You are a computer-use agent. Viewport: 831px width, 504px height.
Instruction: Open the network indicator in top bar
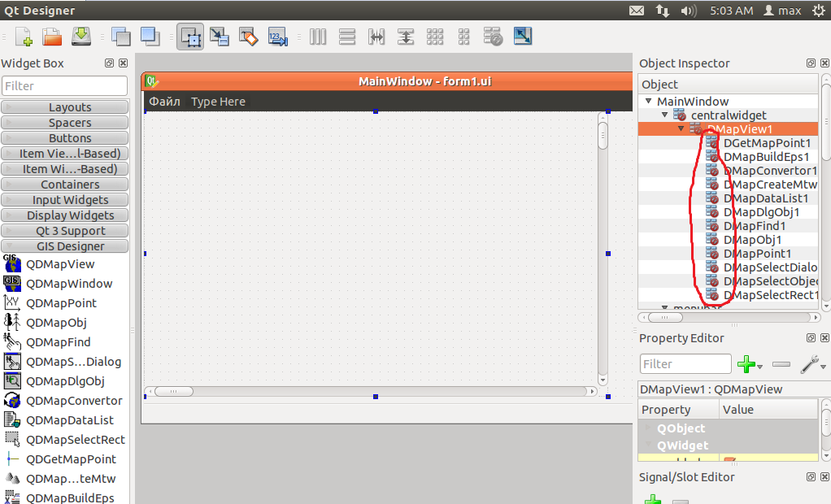(x=663, y=11)
